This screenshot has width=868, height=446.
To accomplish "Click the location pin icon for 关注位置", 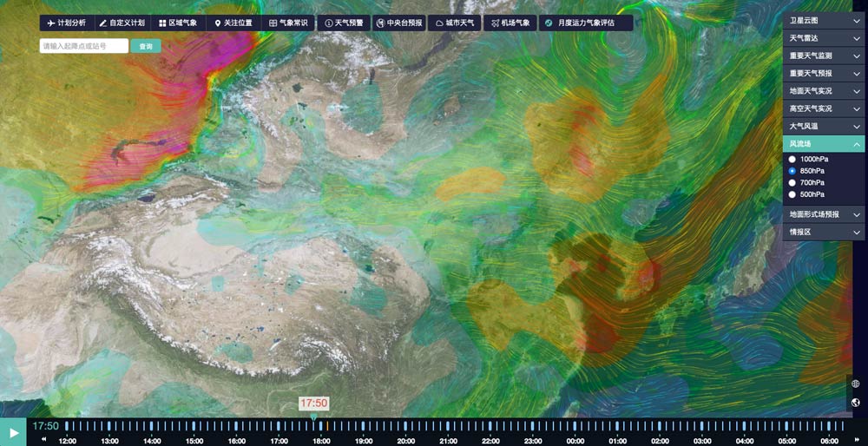I will 217,23.
